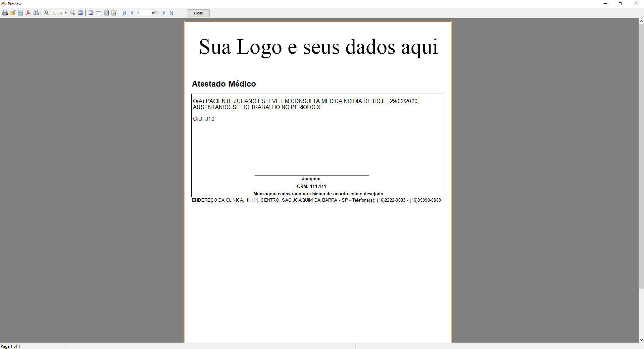Viewport: 644px width, 349px height.
Task: Click the vertical scrollbar thumb
Action: [641, 156]
